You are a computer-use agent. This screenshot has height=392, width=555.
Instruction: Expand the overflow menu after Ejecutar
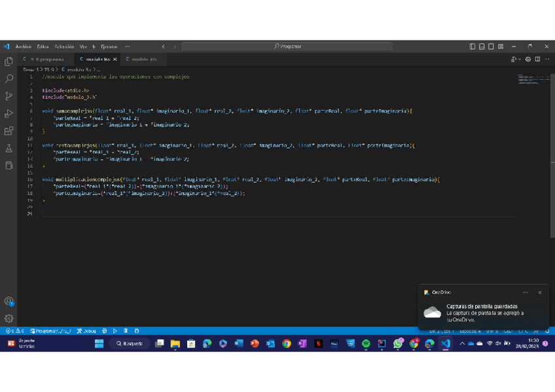point(127,46)
